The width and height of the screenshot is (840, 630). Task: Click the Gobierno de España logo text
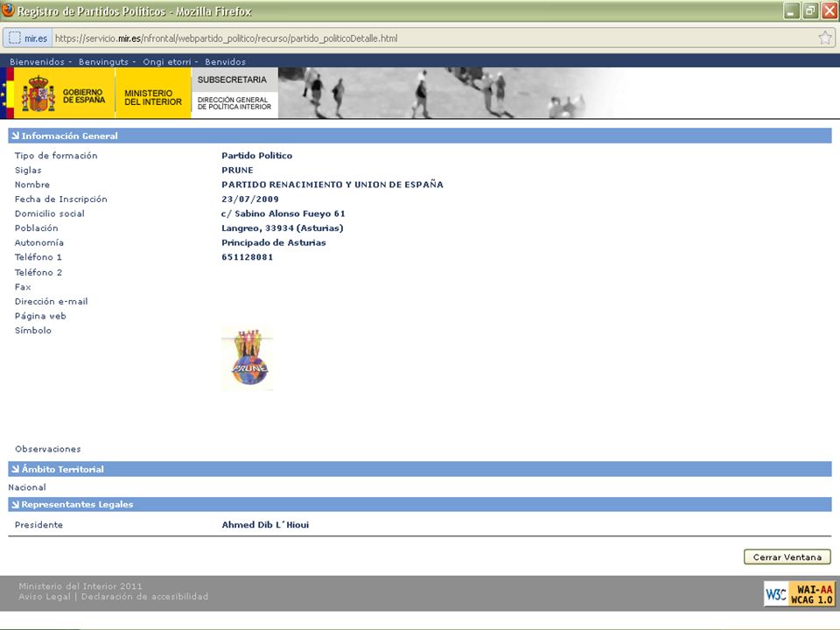(84, 96)
